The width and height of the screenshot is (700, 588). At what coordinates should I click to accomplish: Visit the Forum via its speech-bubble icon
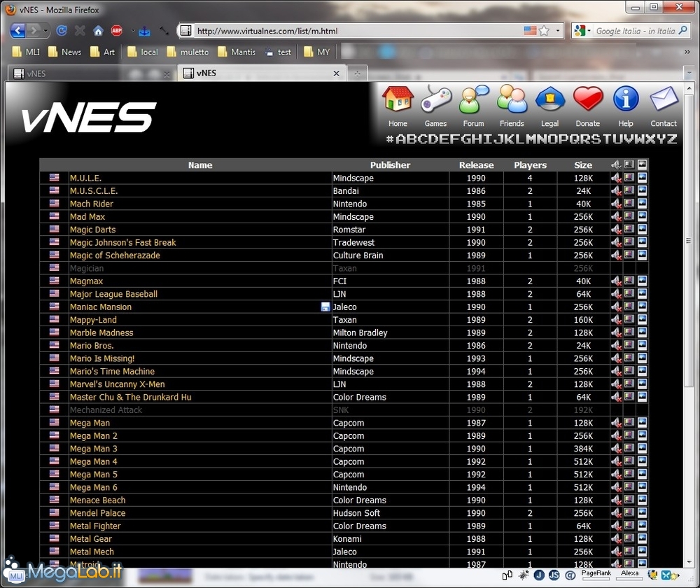coord(474,99)
